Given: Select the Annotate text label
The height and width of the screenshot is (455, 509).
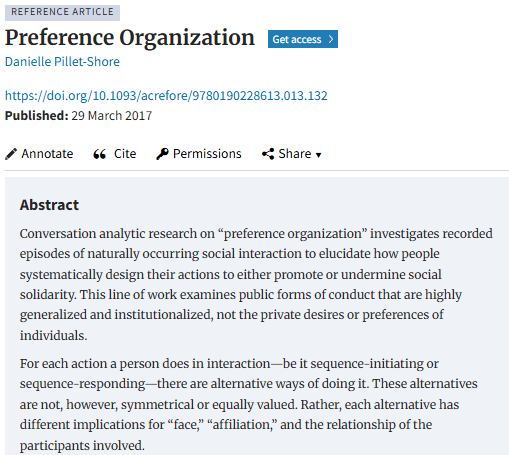Looking at the screenshot, I should point(47,154).
